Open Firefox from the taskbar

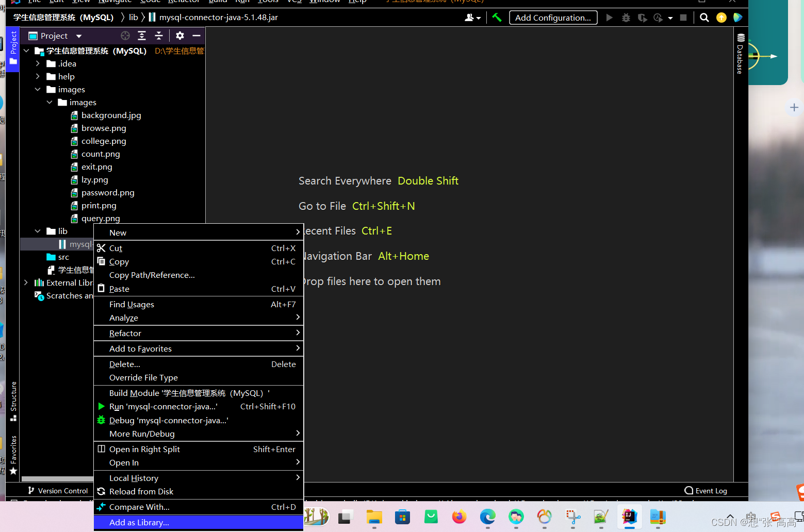[x=459, y=517]
